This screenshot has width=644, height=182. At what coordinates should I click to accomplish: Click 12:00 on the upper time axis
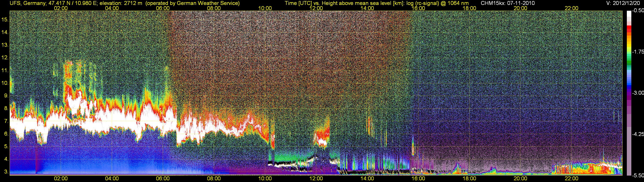coord(316,8)
